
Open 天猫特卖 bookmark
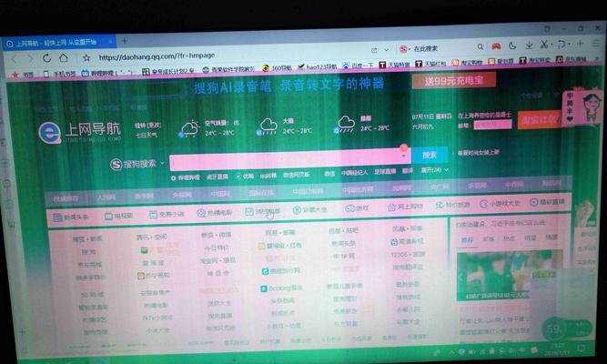[394, 65]
